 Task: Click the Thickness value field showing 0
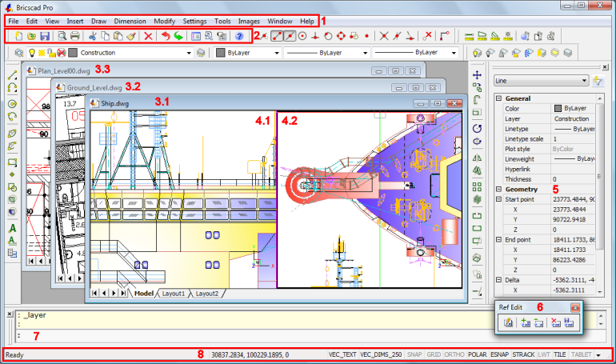click(574, 179)
